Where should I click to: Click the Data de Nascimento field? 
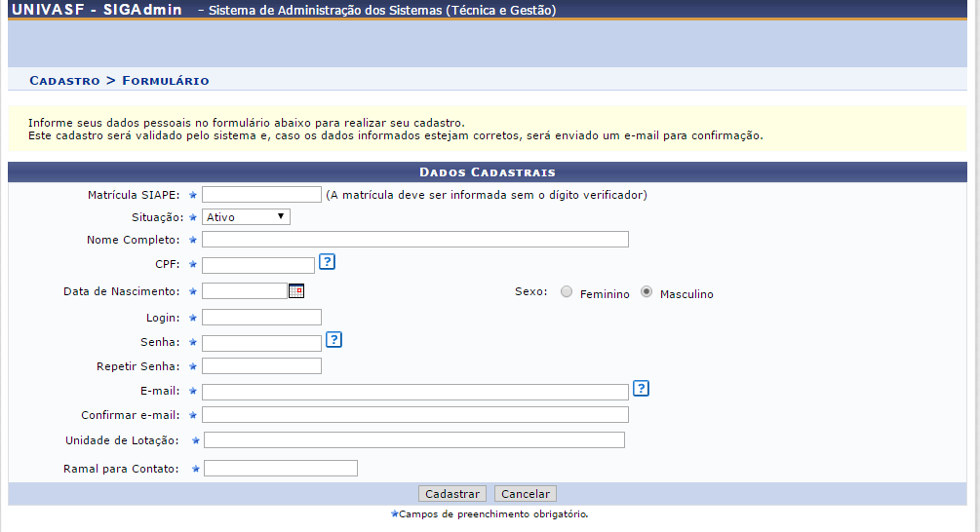(x=244, y=290)
